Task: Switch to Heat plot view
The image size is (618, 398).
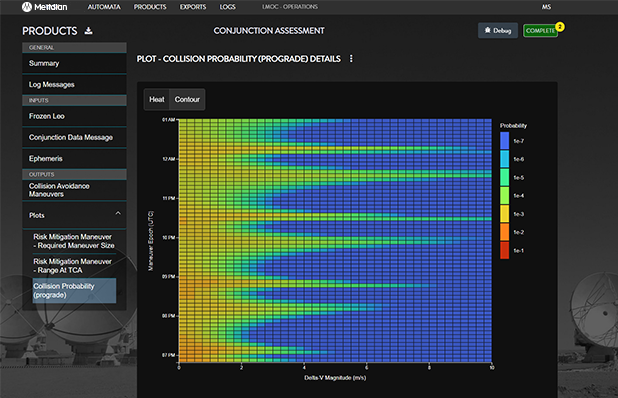Action: click(156, 99)
